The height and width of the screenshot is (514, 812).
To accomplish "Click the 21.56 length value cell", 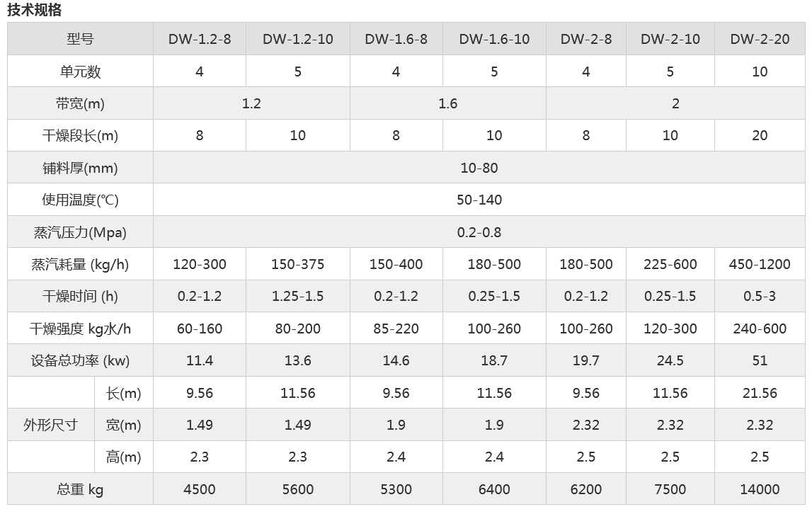I will tap(760, 393).
